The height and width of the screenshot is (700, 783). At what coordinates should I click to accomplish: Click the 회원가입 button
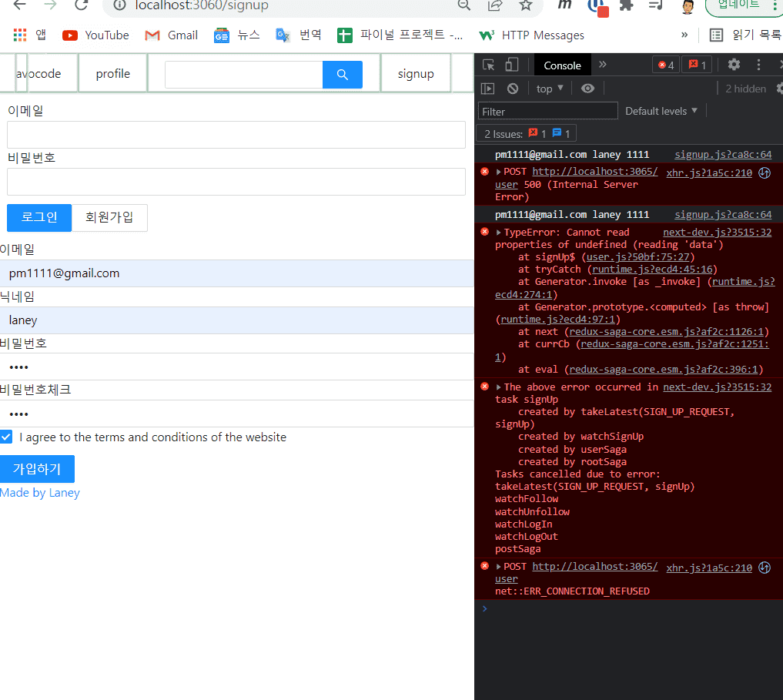[109, 217]
